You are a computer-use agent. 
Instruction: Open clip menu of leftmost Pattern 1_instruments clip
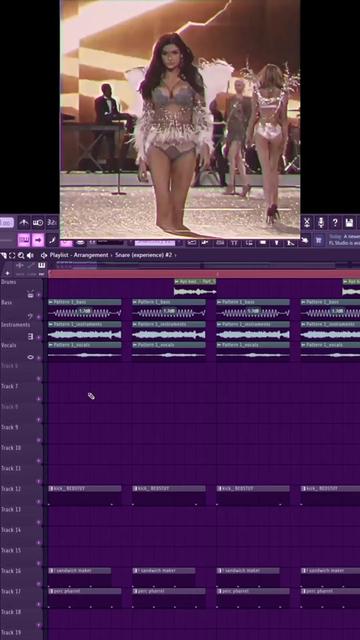coord(51,324)
